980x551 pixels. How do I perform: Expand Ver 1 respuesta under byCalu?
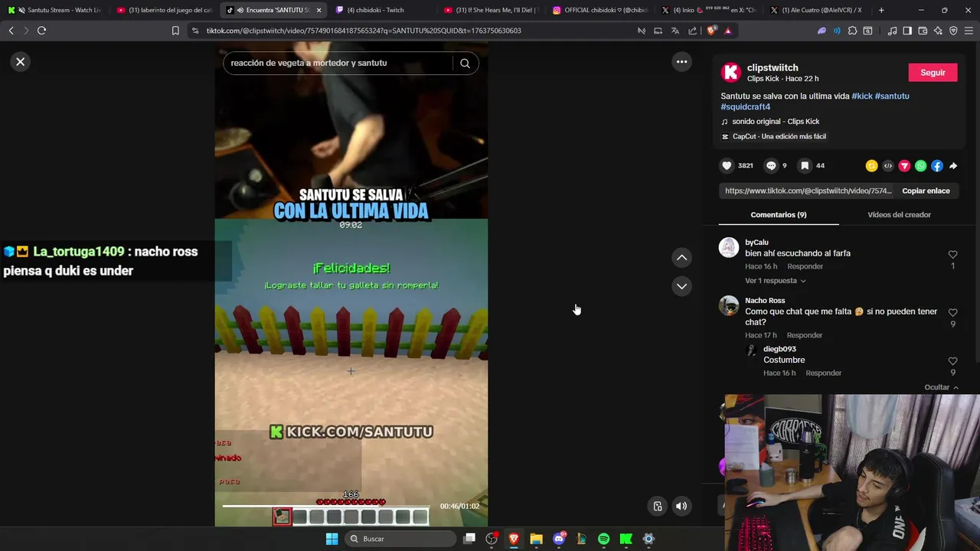(775, 281)
